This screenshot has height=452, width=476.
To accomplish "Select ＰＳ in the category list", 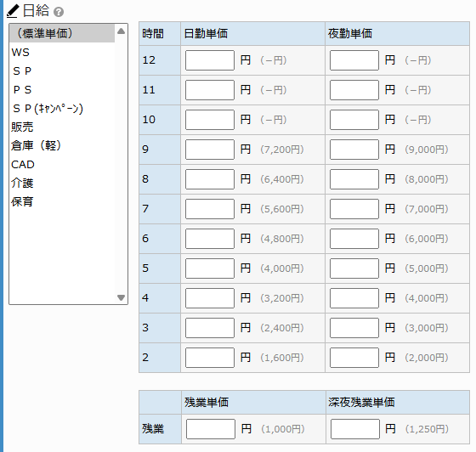I will coord(62,89).
